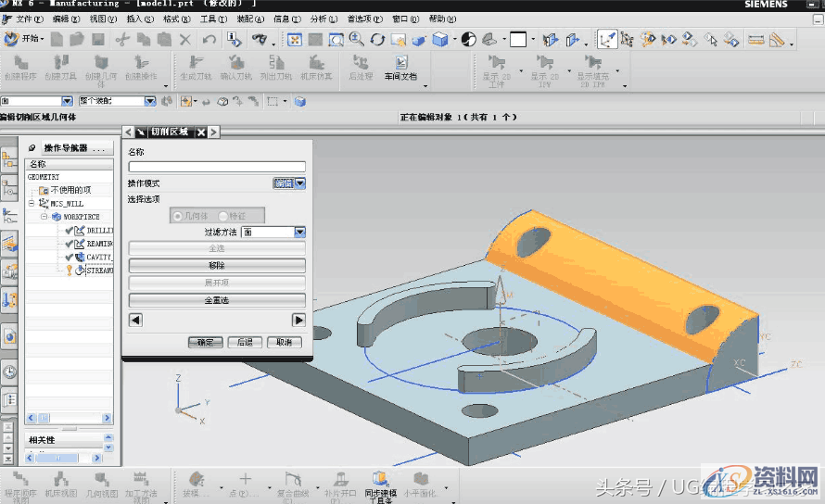Click the 名称 name input field
The height and width of the screenshot is (504, 825).
(x=217, y=167)
